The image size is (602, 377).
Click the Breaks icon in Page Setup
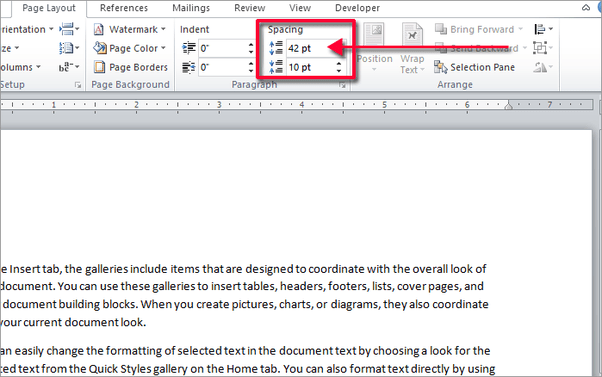(x=69, y=29)
